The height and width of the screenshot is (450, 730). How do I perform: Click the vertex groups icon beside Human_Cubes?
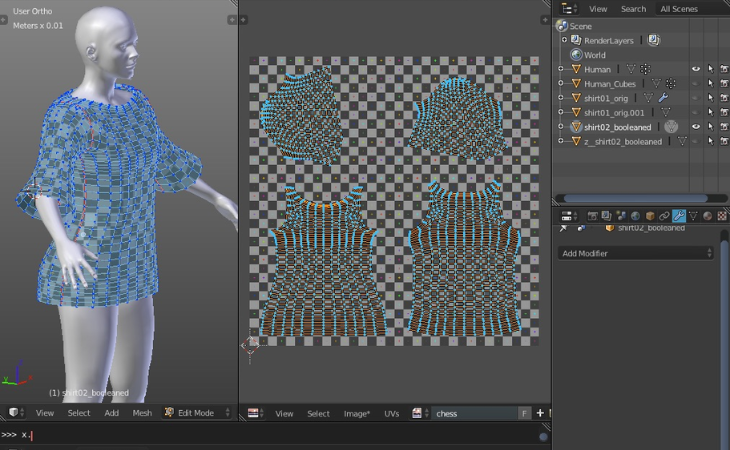tap(670, 84)
